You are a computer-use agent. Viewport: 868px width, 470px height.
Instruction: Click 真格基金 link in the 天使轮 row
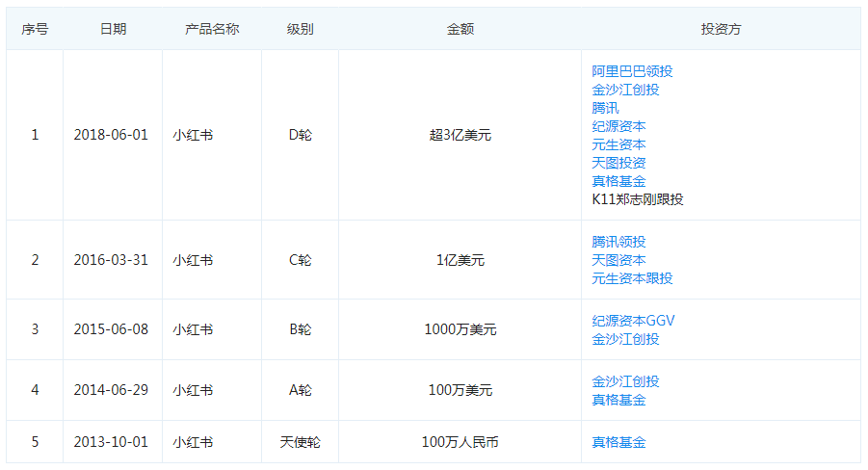[x=618, y=442]
